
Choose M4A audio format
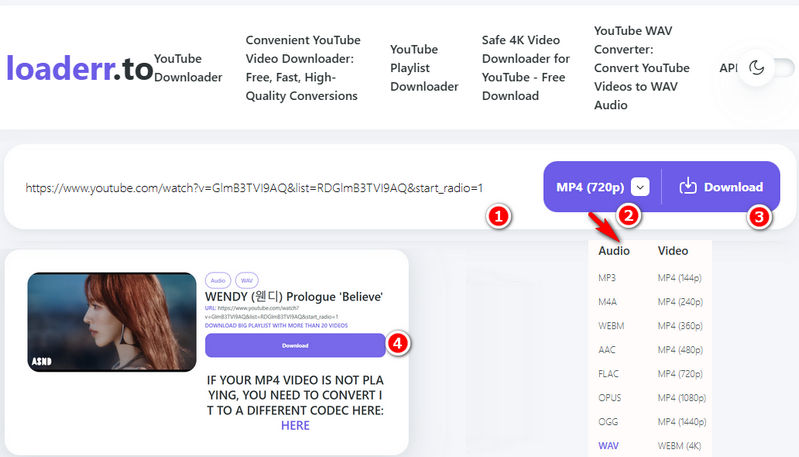[607, 302]
